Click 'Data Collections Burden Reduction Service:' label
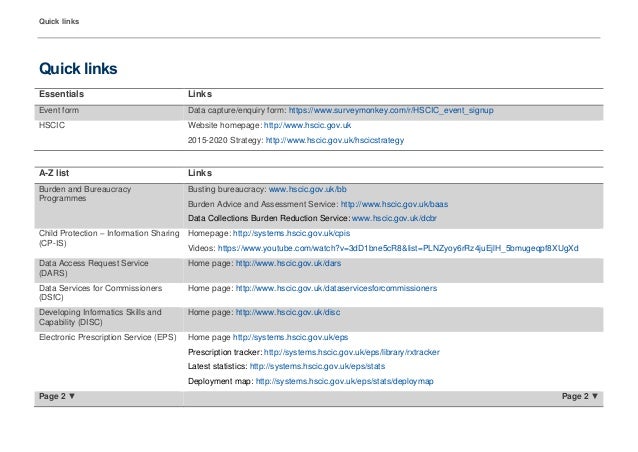This screenshot has width=638, height=452. (x=269, y=218)
